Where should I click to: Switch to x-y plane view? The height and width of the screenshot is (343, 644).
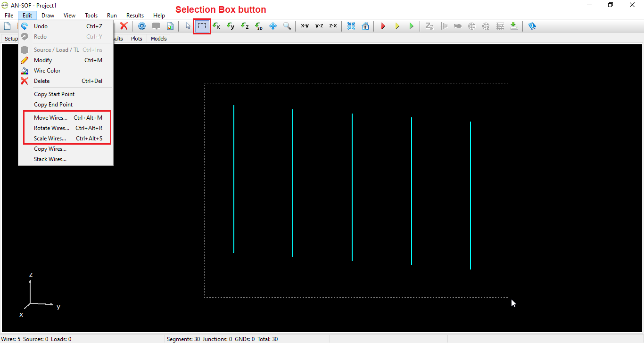pos(305,26)
